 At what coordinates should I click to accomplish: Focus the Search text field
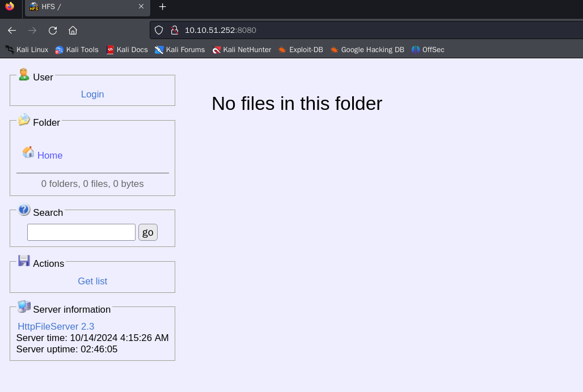81,232
